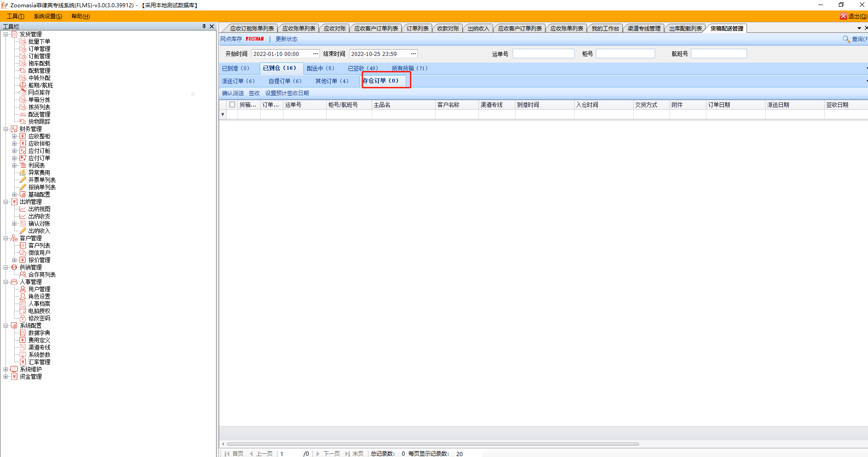Click the search magnifier 查询 icon

(846, 39)
